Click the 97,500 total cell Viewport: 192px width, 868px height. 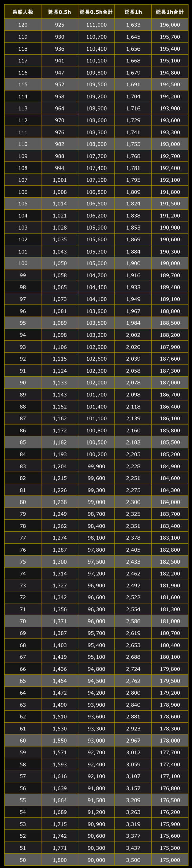pos(96,561)
